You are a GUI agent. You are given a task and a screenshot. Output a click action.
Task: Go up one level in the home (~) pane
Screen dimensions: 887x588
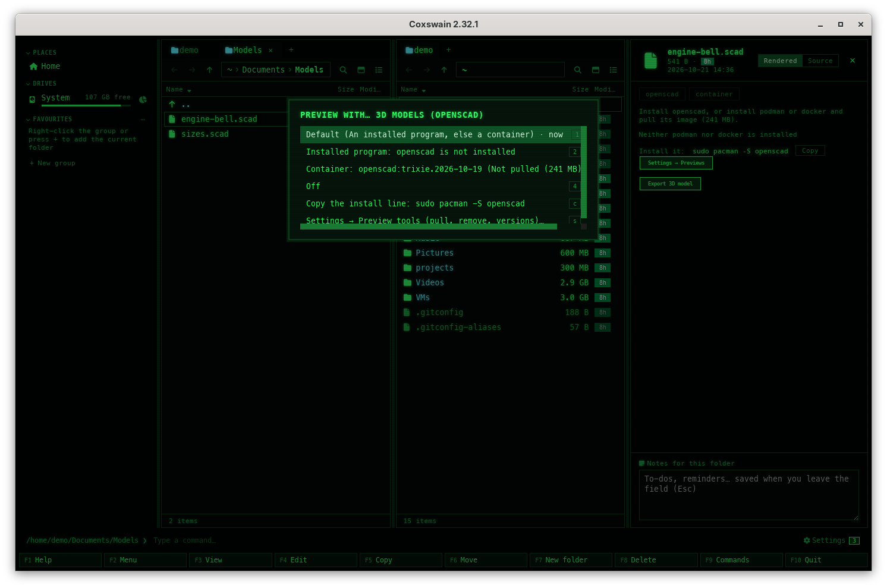(444, 70)
